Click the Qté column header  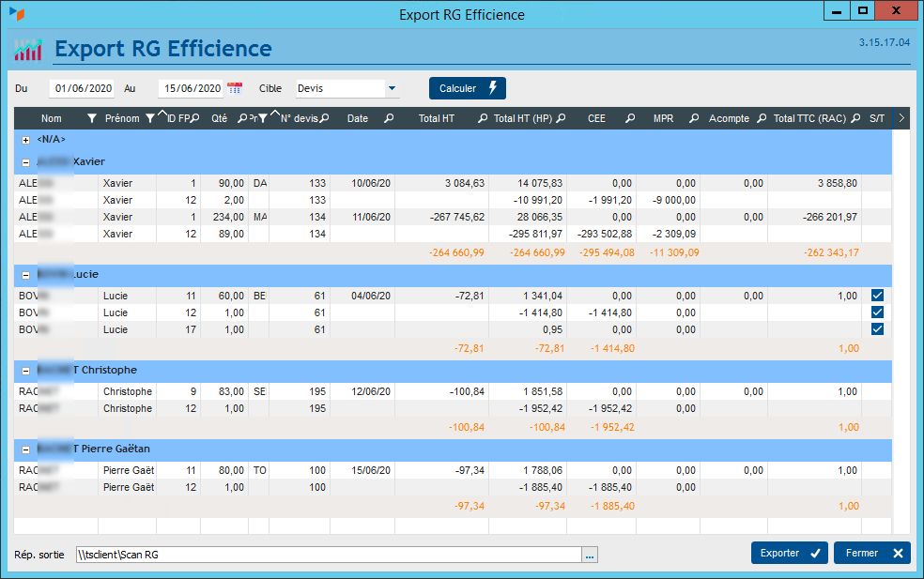pyautogui.click(x=219, y=118)
